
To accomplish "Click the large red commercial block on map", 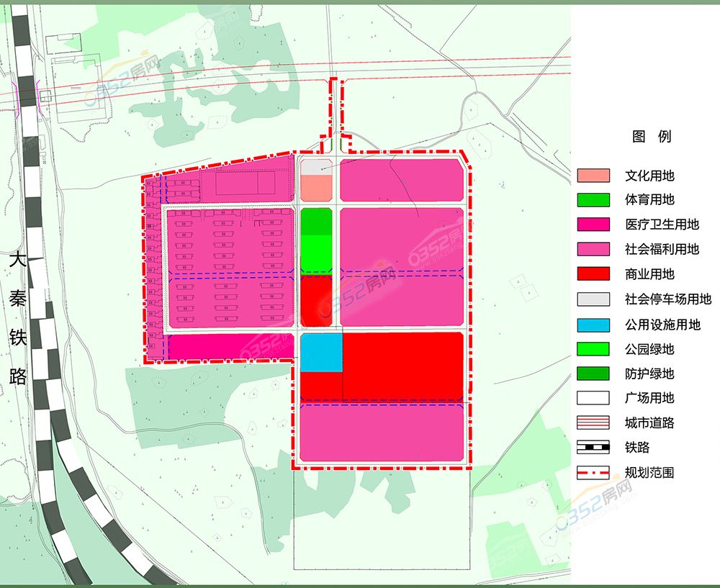I will pyautogui.click(x=402, y=365).
